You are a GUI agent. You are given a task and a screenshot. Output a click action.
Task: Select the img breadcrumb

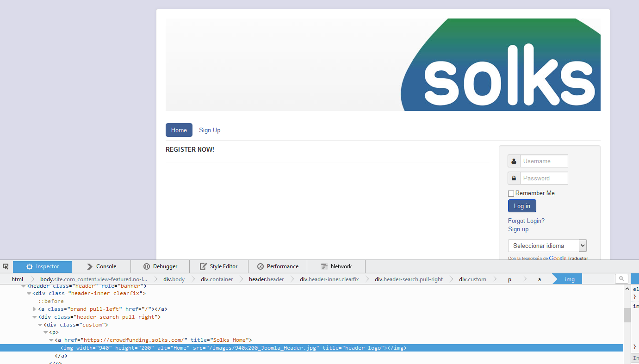(x=570, y=279)
